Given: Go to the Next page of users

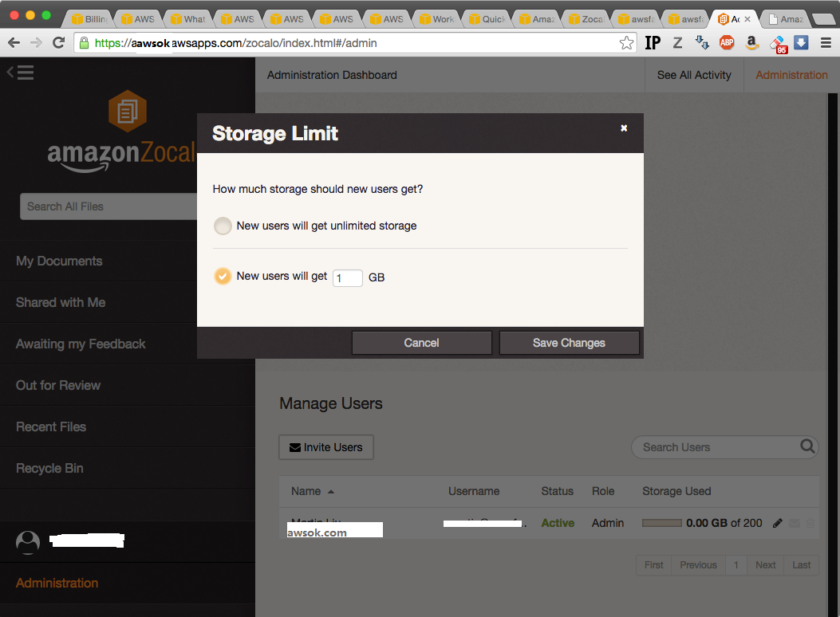Looking at the screenshot, I should [766, 565].
